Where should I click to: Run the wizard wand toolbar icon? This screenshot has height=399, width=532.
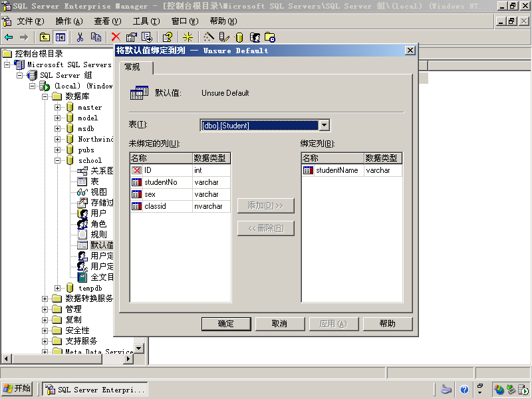coord(209,37)
